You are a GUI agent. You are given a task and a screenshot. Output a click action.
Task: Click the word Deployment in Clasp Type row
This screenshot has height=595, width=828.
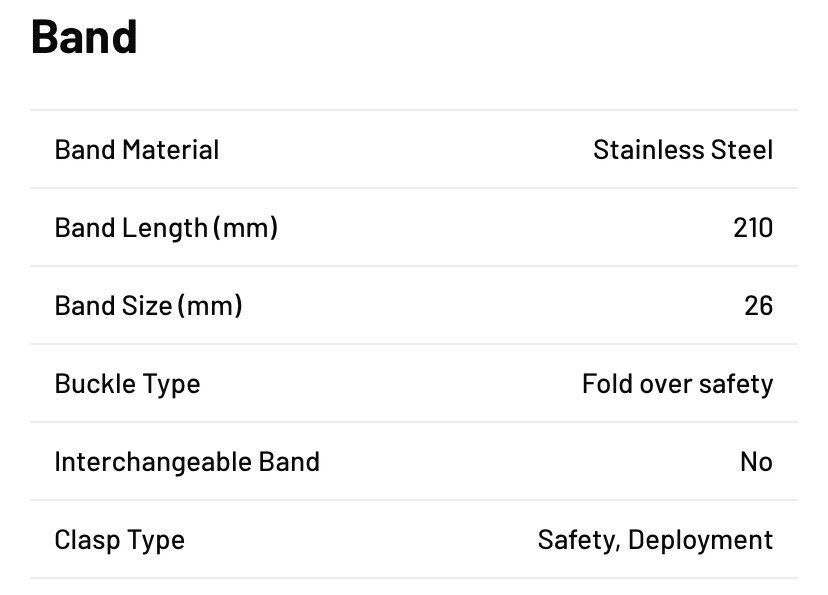701,541
